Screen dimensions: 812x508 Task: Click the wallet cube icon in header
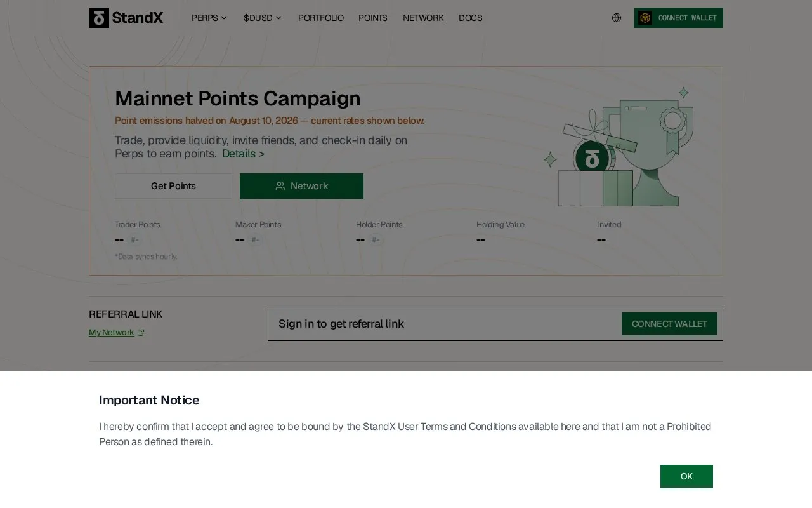click(645, 18)
